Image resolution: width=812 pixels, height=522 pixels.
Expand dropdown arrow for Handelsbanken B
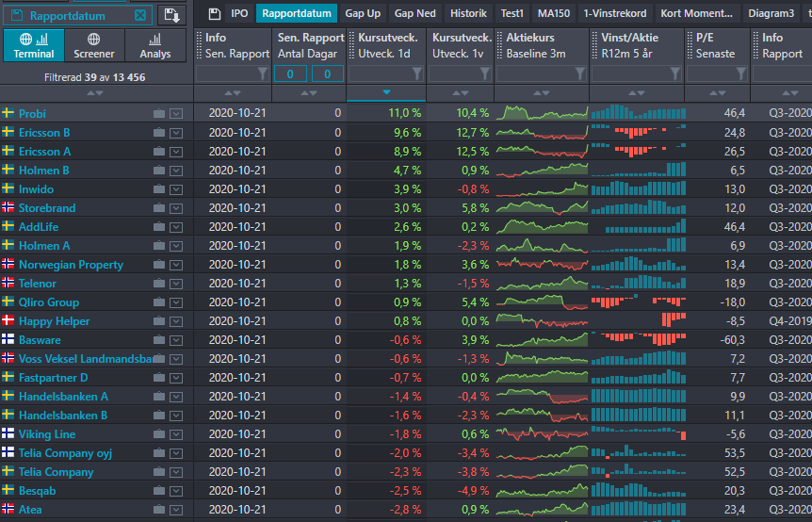tap(176, 416)
